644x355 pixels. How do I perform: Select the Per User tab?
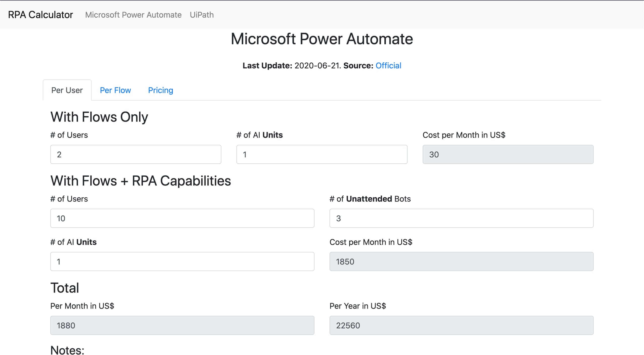pyautogui.click(x=67, y=90)
